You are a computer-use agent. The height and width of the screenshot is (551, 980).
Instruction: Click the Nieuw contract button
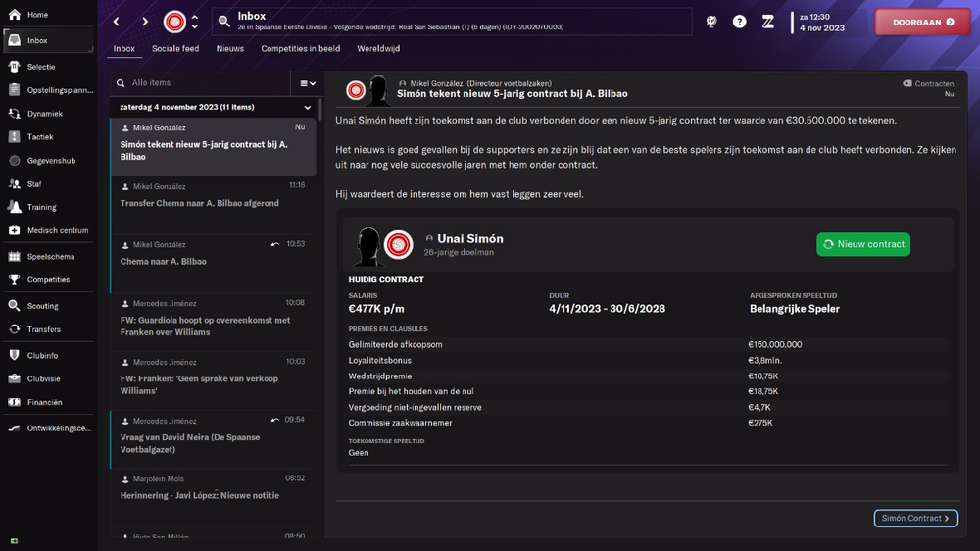pyautogui.click(x=863, y=244)
